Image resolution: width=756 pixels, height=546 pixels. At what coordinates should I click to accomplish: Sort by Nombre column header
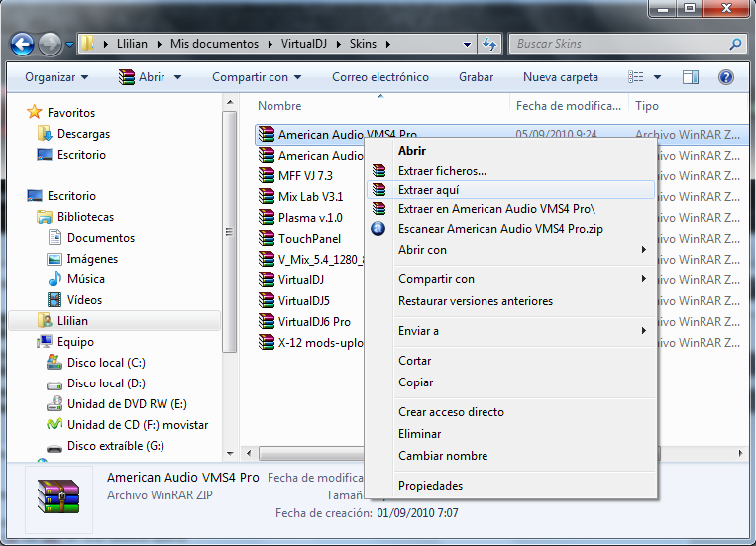click(279, 106)
